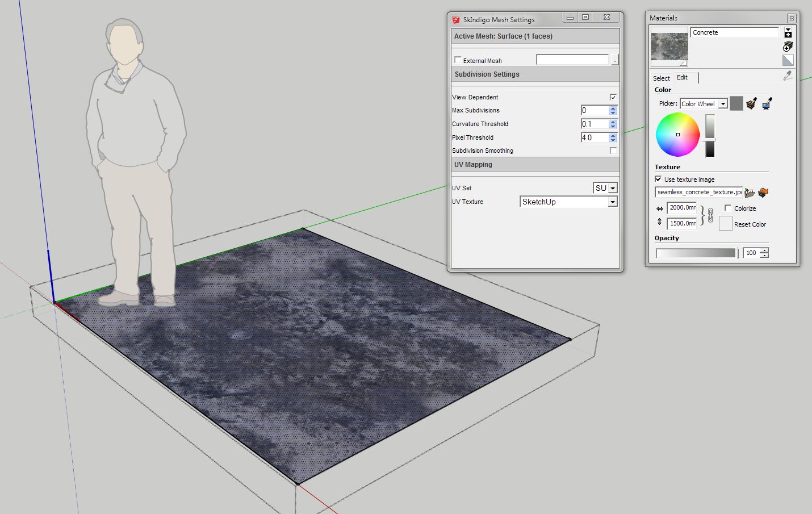The image size is (812, 514).
Task: Uncheck the View Dependent checkbox
Action: click(613, 97)
